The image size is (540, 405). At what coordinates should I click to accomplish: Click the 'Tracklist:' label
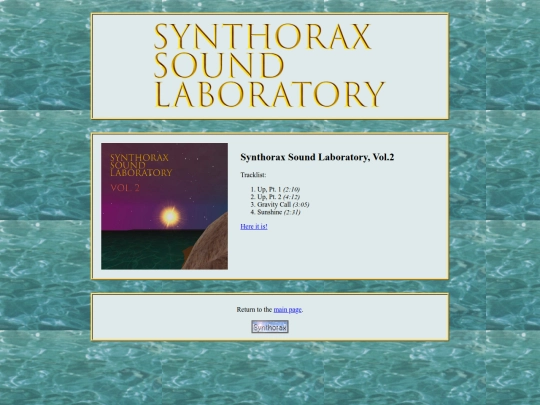253,175
